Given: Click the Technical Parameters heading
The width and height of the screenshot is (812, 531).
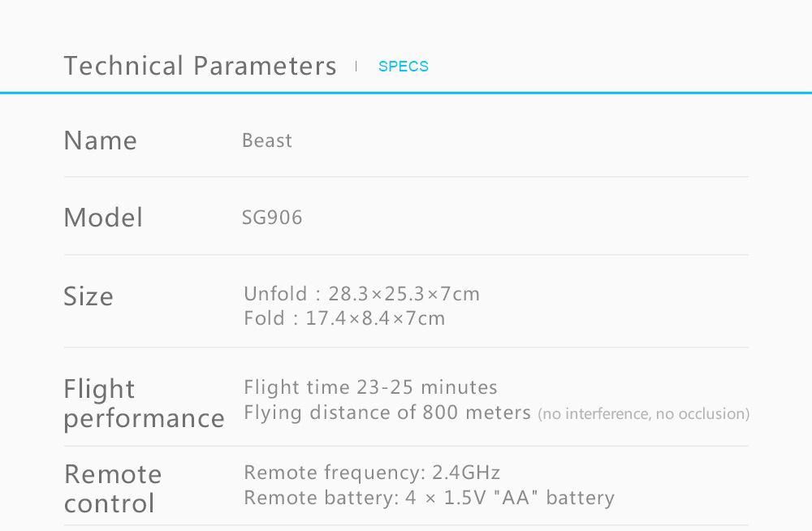Looking at the screenshot, I should (200, 66).
